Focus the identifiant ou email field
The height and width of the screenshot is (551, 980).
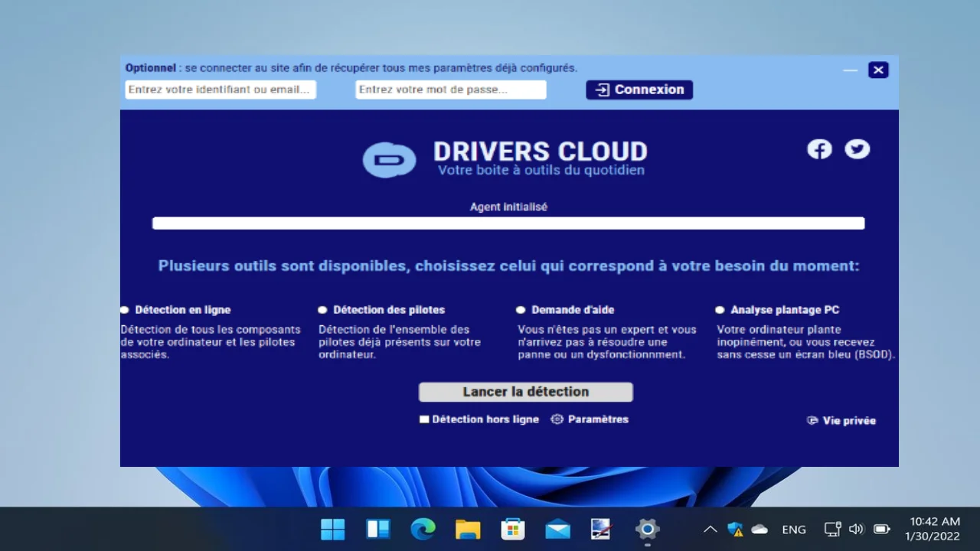[x=220, y=90]
